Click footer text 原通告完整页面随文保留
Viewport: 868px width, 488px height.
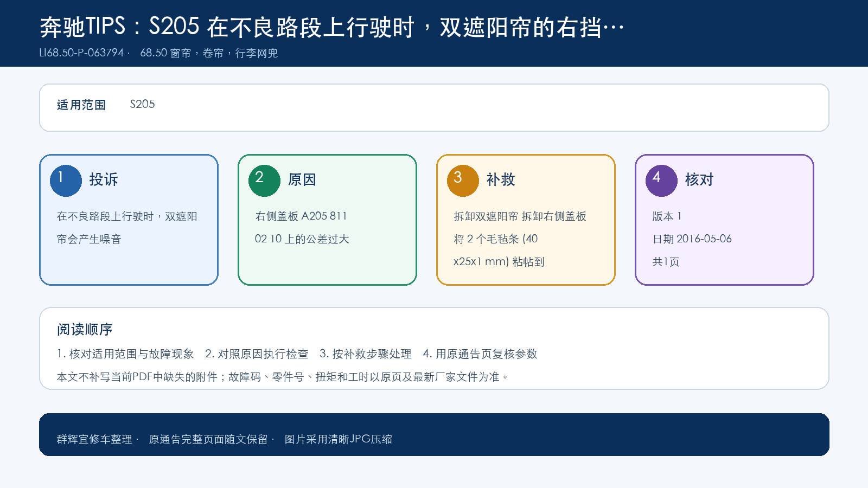(x=208, y=439)
